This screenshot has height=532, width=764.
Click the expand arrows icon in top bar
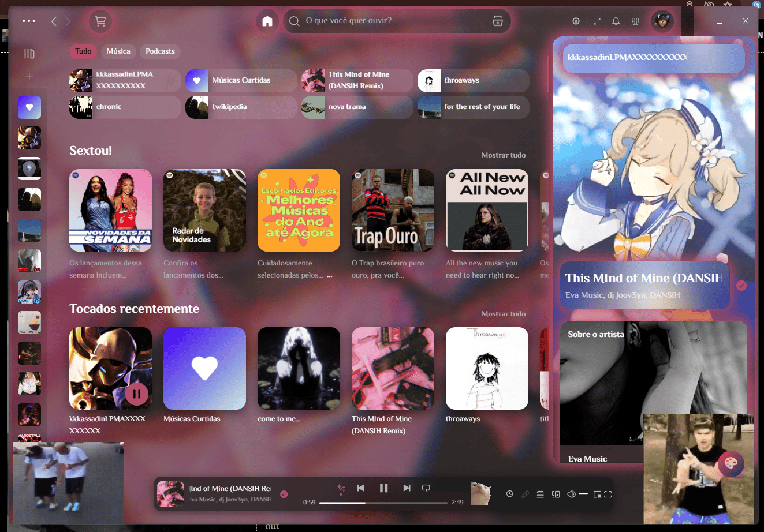point(597,21)
